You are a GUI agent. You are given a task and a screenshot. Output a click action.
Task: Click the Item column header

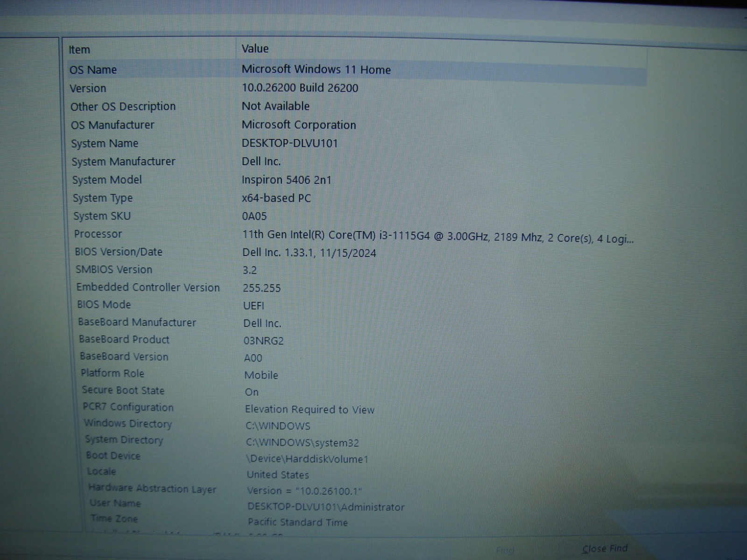coord(79,49)
